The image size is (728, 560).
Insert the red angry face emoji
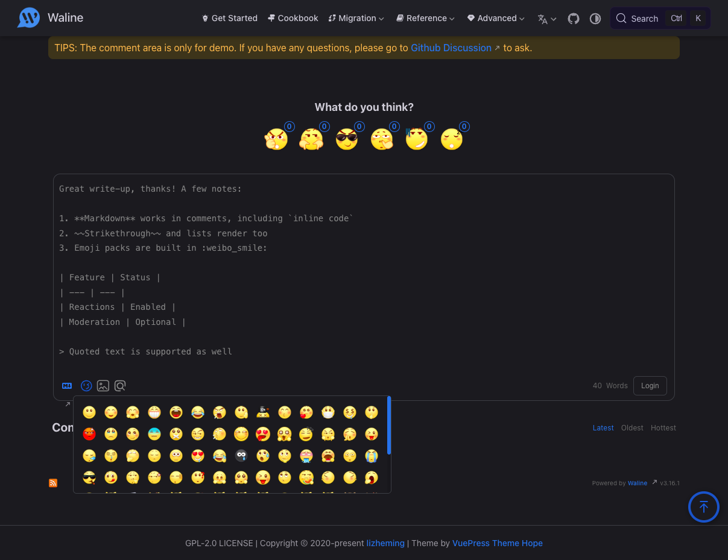(89, 434)
